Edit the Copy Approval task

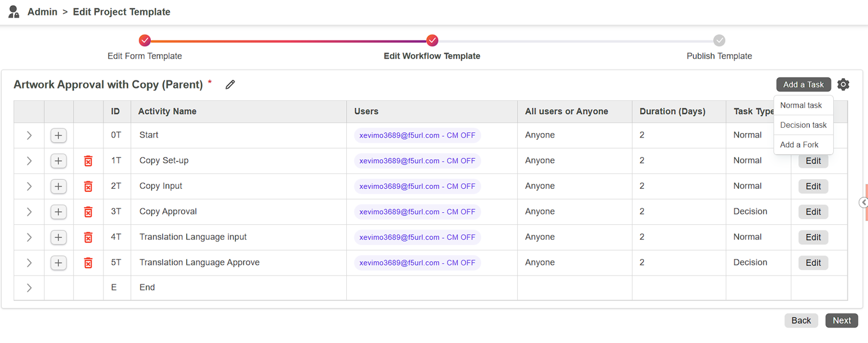813,212
